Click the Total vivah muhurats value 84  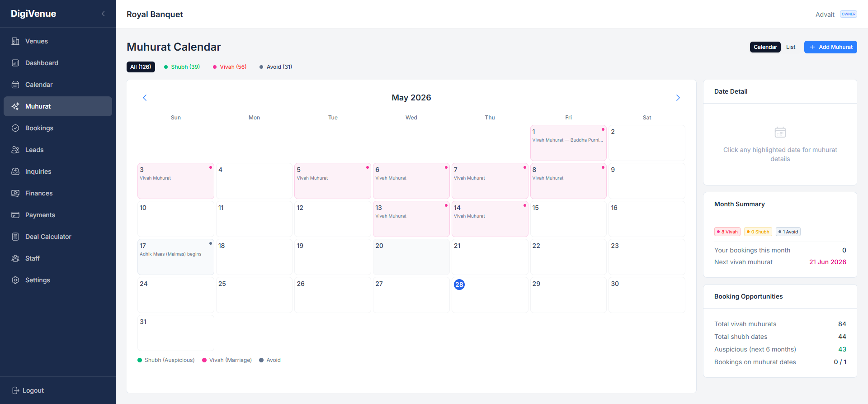(x=842, y=324)
